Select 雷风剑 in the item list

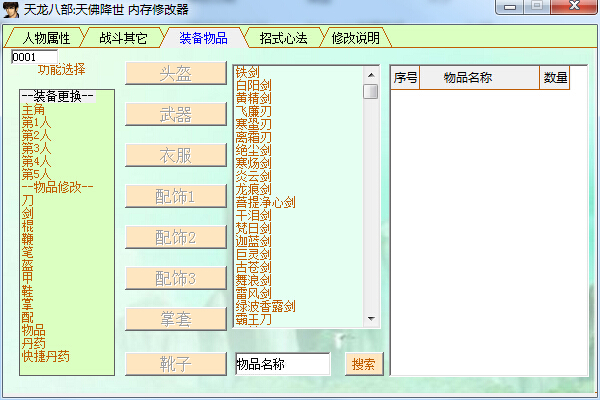[x=254, y=294]
